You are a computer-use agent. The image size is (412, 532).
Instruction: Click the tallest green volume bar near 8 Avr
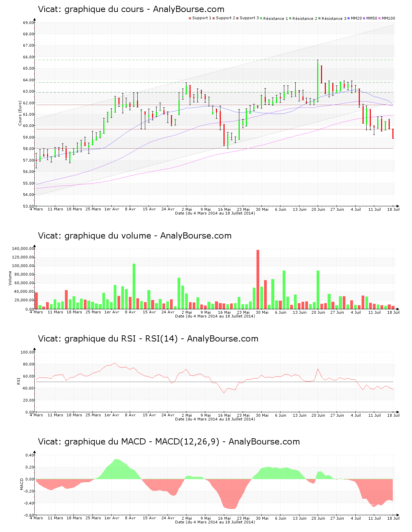(134, 286)
